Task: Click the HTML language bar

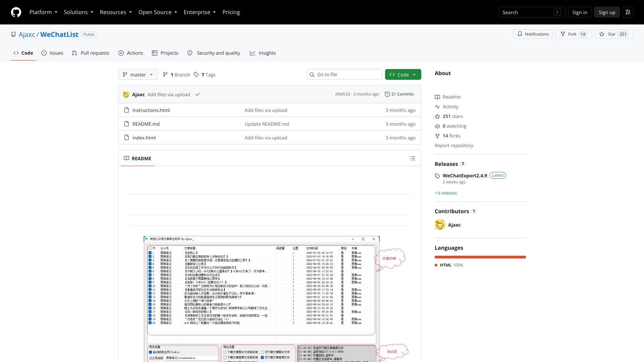Action: (480, 257)
